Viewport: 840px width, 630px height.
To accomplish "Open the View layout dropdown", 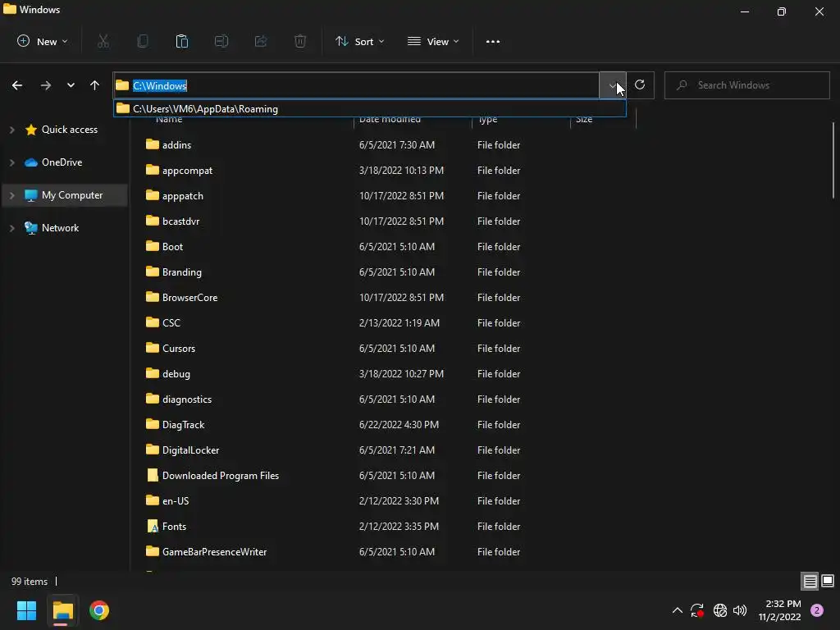I will 433,41.
